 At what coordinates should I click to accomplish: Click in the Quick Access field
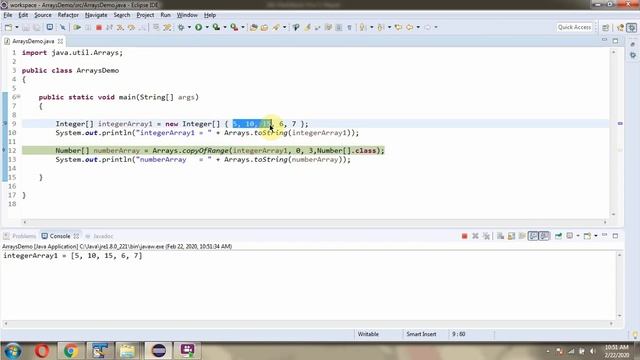click(x=574, y=27)
